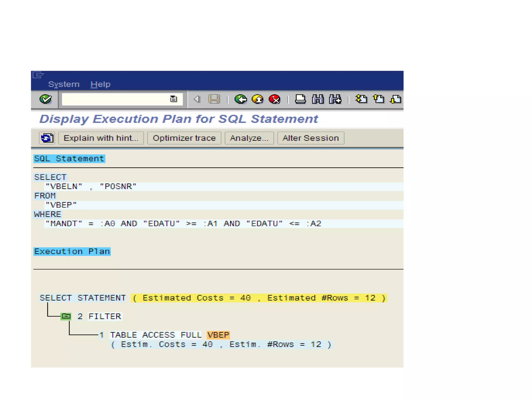Open the System menu
The height and width of the screenshot is (399, 532).
tap(64, 84)
